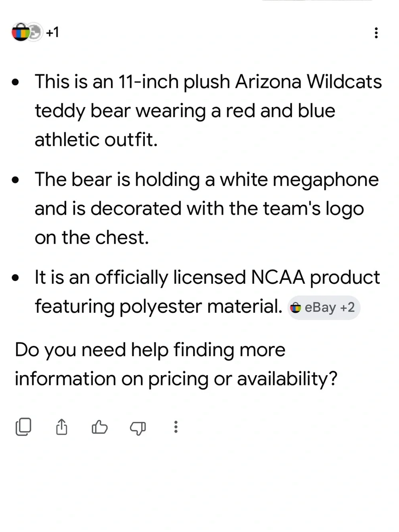Image resolution: width=399 pixels, height=532 pixels.
Task: Open the eBay +2 citation chip
Action: click(324, 307)
